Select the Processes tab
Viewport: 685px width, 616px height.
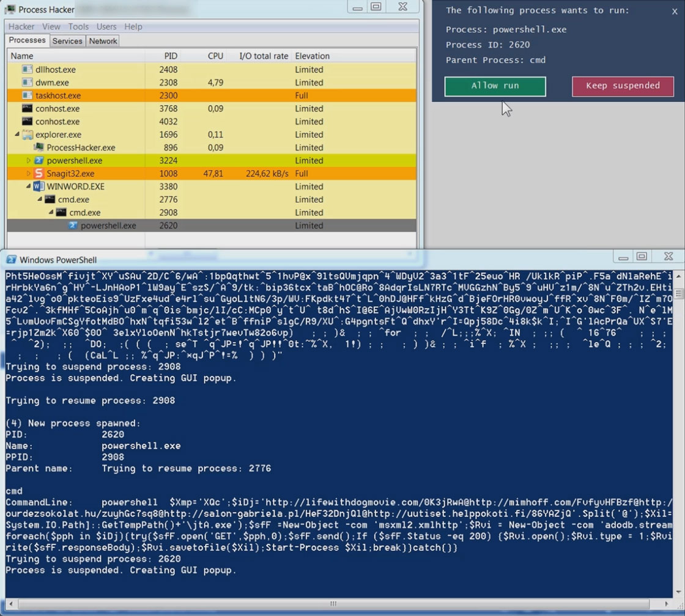click(27, 40)
